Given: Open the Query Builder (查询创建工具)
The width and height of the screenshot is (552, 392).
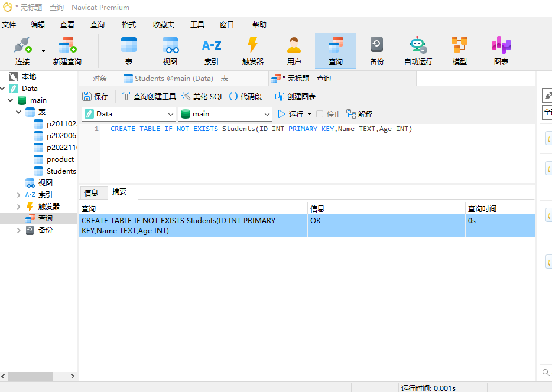Looking at the screenshot, I should [x=148, y=96].
